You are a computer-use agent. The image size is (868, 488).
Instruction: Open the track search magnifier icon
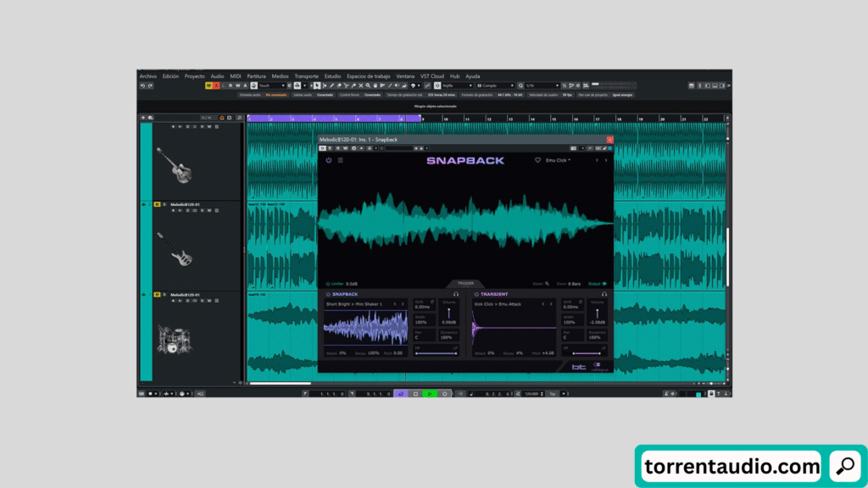pyautogui.click(x=239, y=118)
